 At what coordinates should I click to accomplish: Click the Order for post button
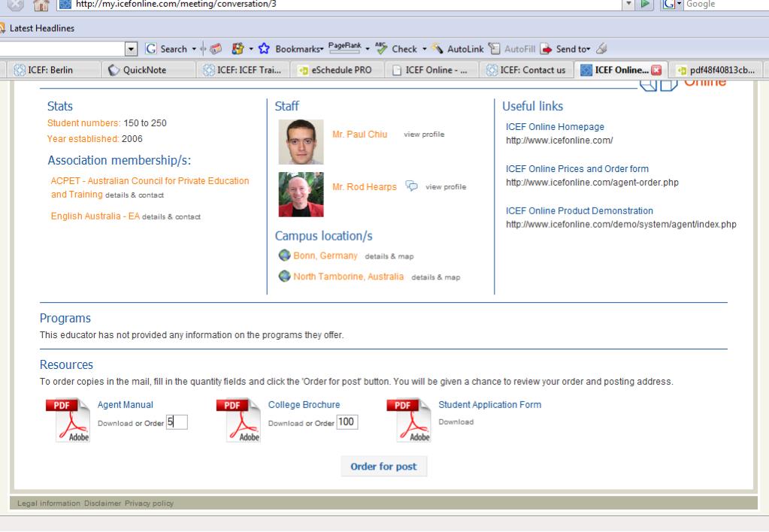[383, 467]
